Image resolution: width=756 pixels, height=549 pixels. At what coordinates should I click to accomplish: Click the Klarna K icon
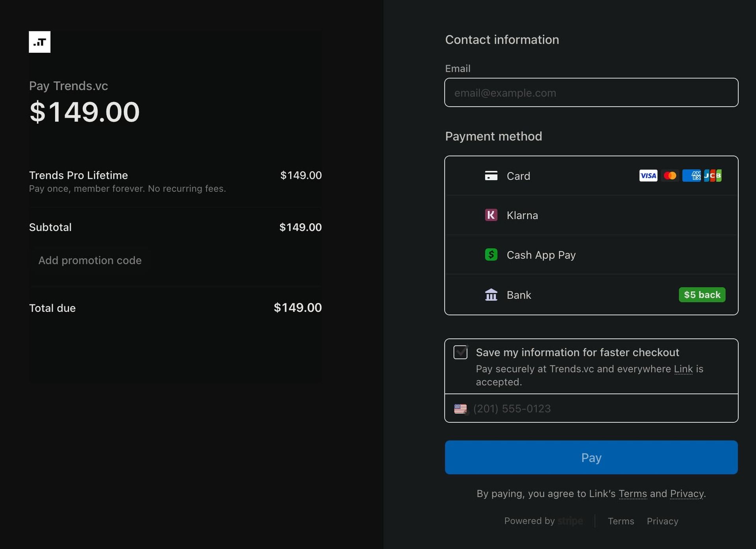(x=491, y=215)
